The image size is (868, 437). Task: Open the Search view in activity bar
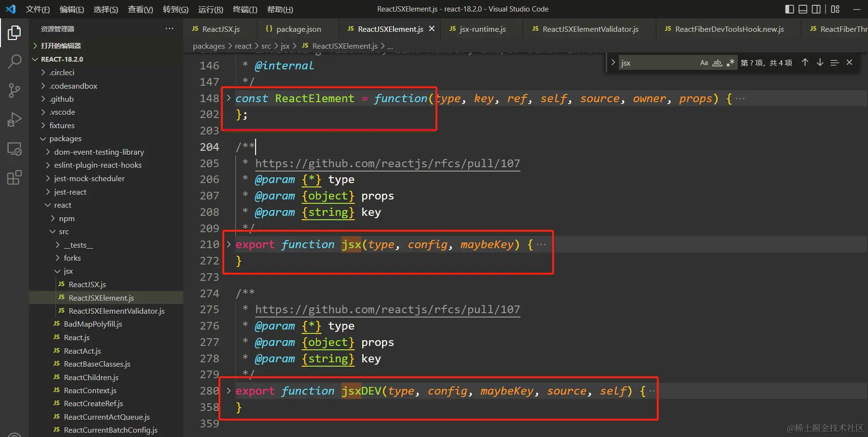14,61
